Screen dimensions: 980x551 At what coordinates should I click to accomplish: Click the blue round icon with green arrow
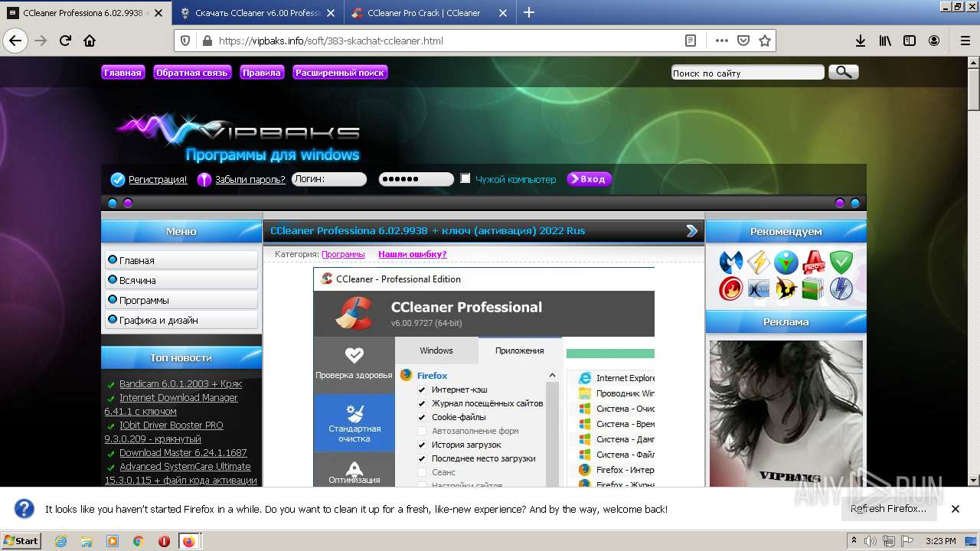point(786,262)
